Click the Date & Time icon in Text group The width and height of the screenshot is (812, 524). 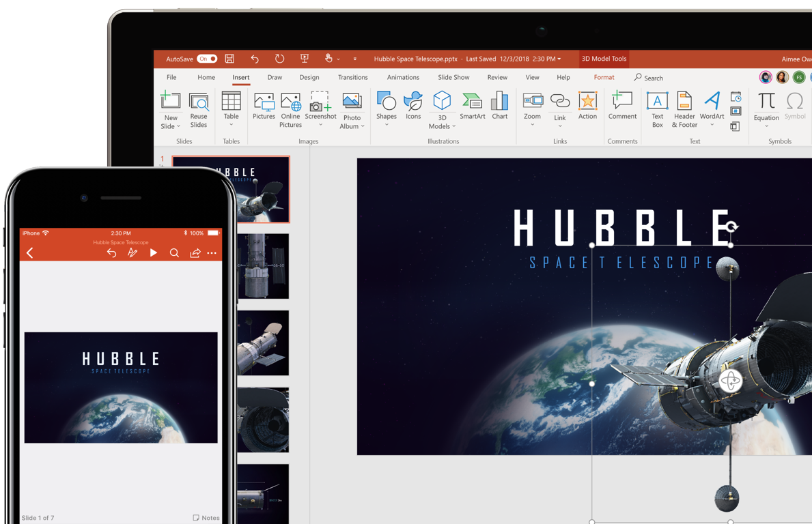click(736, 97)
